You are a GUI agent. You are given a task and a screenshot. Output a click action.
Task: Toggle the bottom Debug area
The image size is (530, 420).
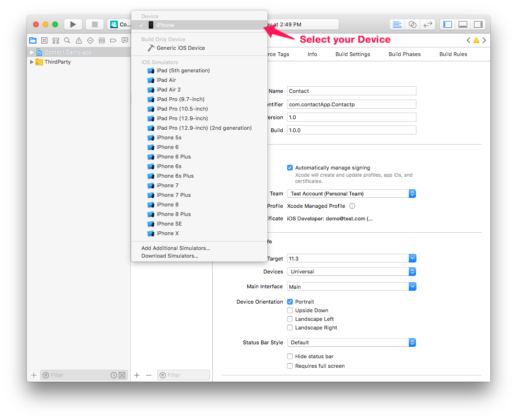pos(463,24)
